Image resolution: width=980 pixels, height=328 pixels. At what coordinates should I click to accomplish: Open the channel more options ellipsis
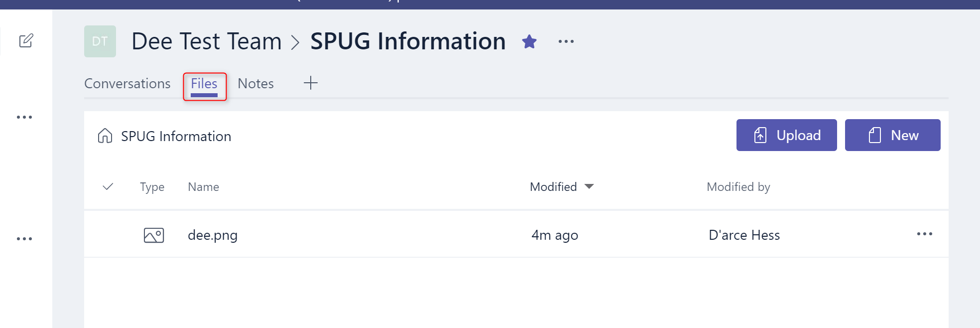(566, 41)
